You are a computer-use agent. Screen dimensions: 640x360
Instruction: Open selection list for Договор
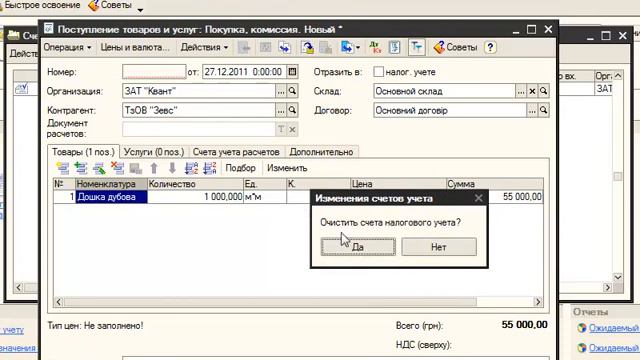[532, 110]
